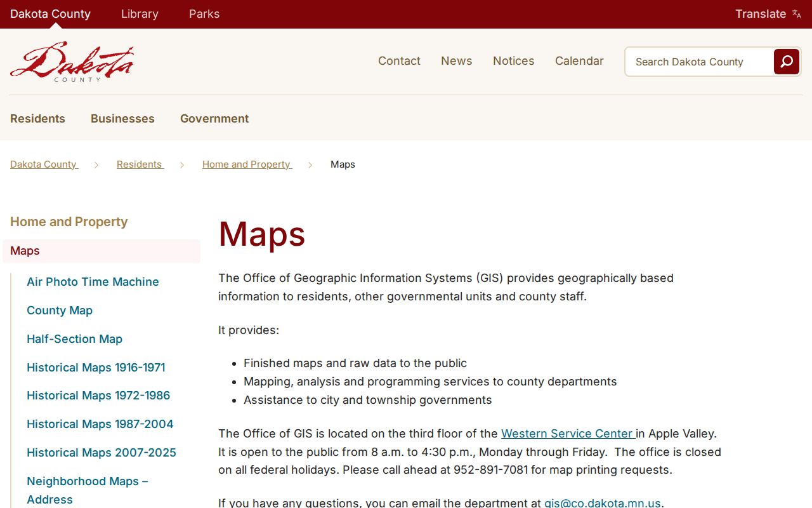
Task: Open Historical Maps 1972-1986
Action: (98, 396)
